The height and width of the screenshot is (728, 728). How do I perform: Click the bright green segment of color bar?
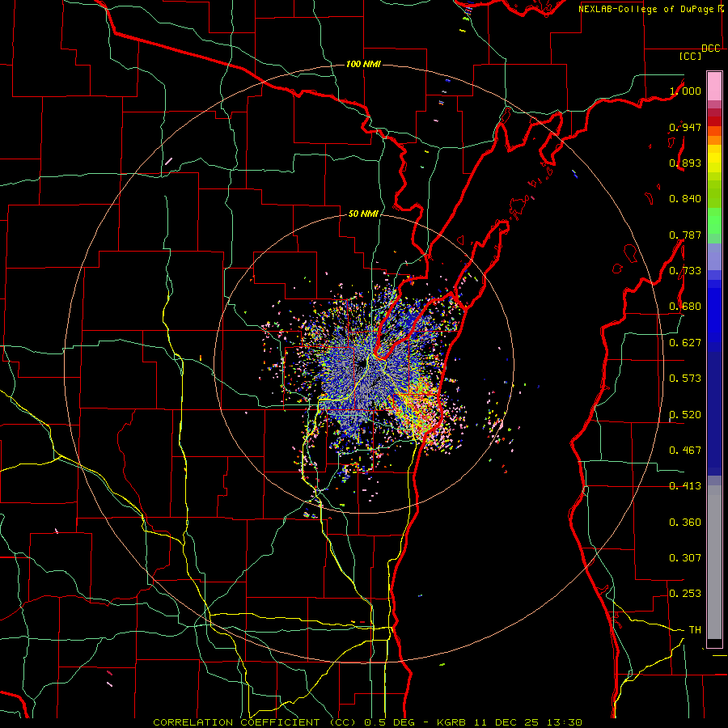tap(714, 221)
